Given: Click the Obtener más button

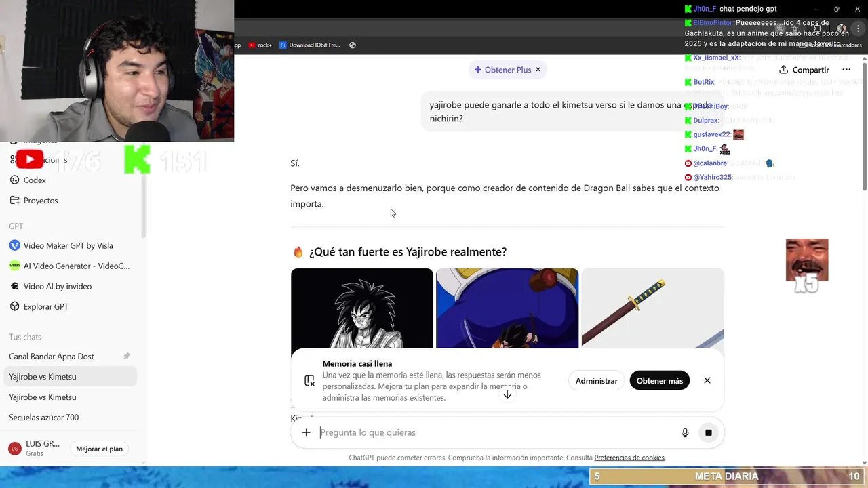Looking at the screenshot, I should click(x=660, y=381).
